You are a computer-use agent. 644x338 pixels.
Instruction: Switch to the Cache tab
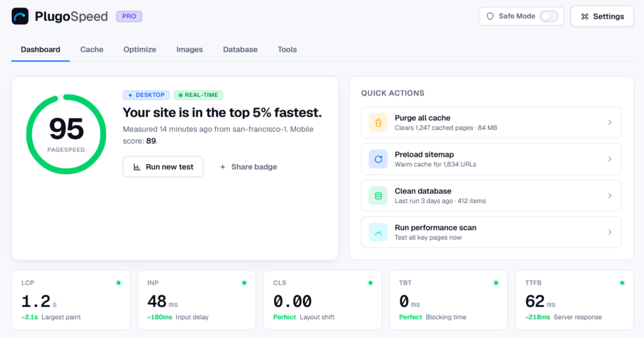[x=91, y=50]
